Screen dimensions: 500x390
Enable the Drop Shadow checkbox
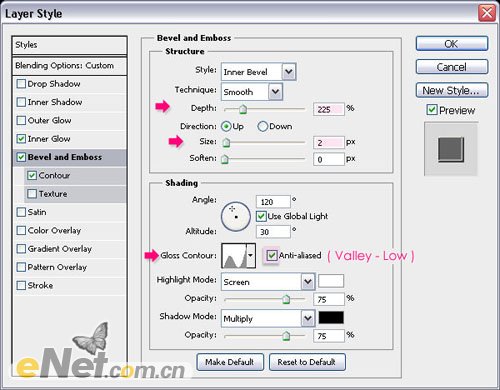tap(21, 84)
